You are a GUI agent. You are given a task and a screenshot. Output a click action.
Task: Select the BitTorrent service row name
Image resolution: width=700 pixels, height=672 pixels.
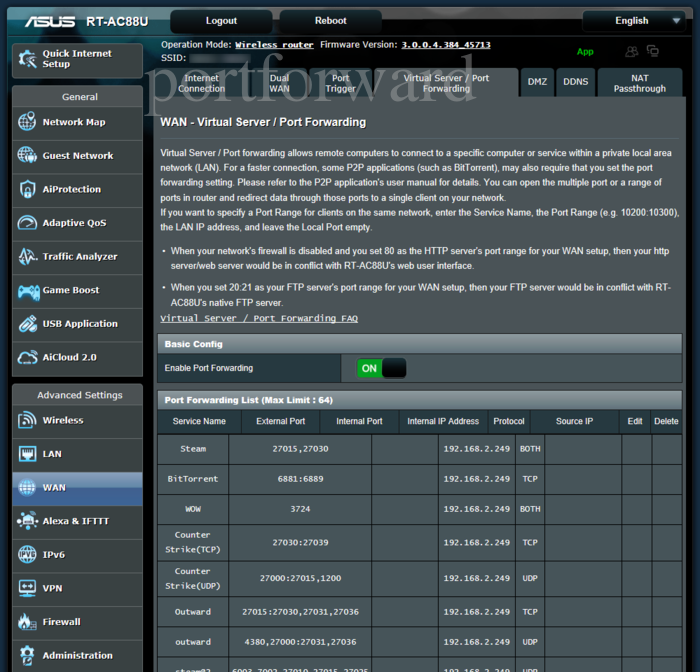click(x=193, y=479)
